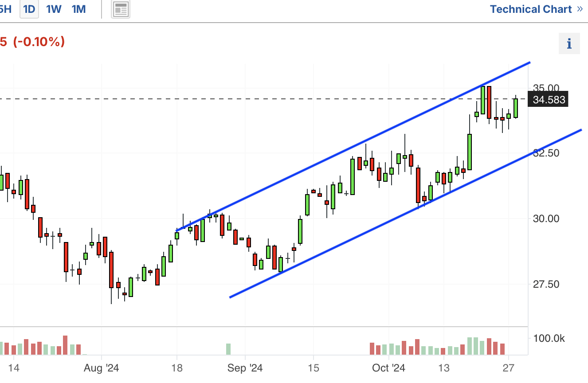Click the 34.583 current price label
The image size is (588, 383).
pyautogui.click(x=549, y=100)
